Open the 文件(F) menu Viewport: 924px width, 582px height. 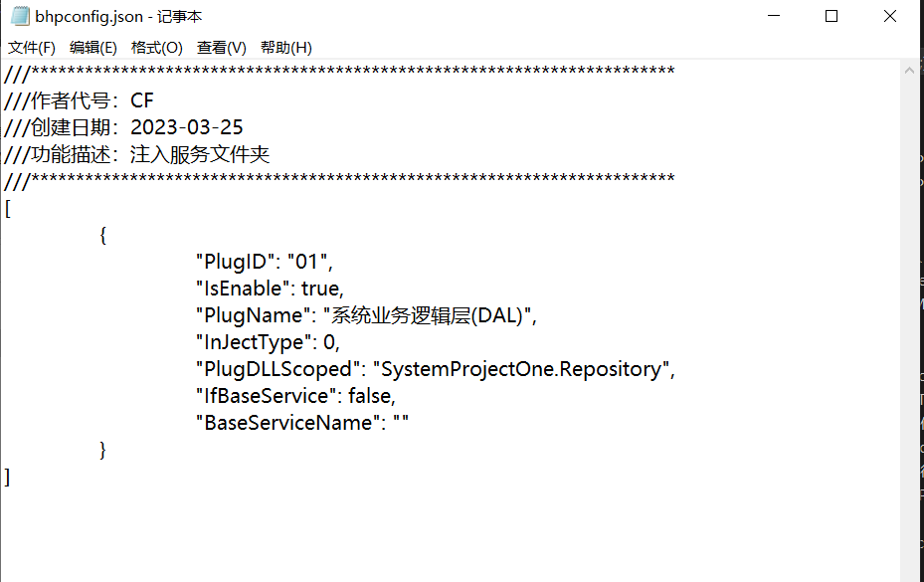click(32, 47)
